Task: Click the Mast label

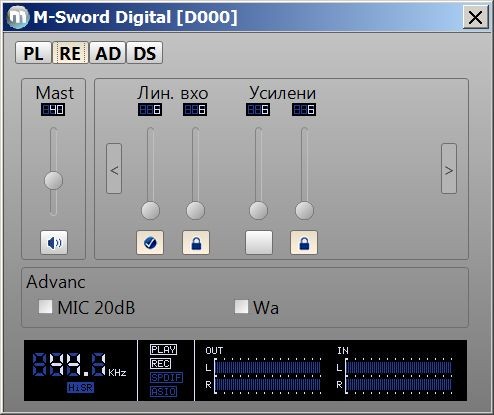Action: [x=55, y=93]
